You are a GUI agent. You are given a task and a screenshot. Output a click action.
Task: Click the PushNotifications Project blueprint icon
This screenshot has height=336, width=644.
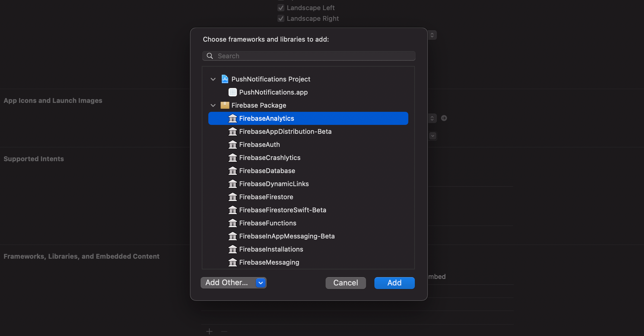click(x=225, y=79)
